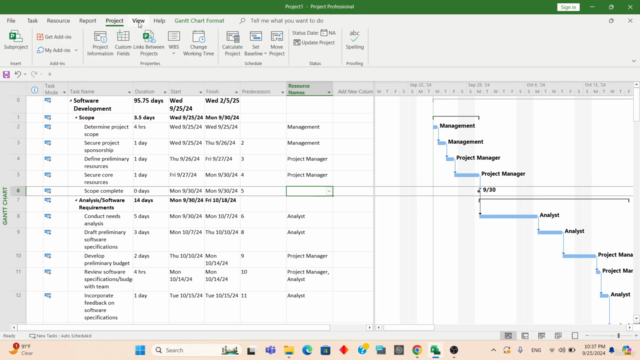Click Update Project in the Status group
Viewport: 640px width, 360px height.
tap(314, 42)
